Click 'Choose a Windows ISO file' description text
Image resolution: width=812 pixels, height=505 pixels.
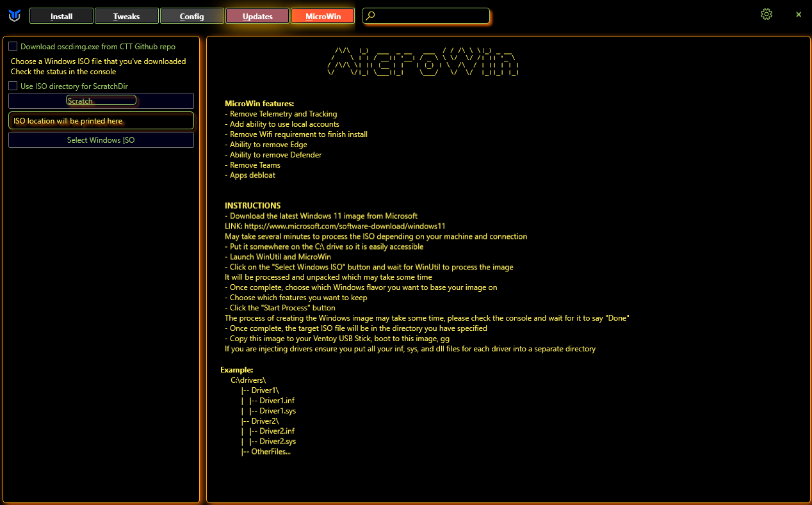[x=99, y=61]
